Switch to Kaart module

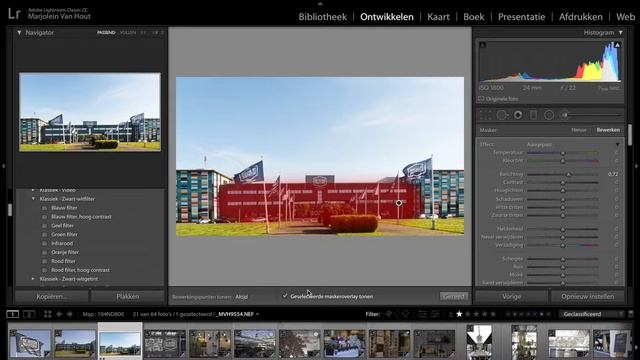(438, 17)
